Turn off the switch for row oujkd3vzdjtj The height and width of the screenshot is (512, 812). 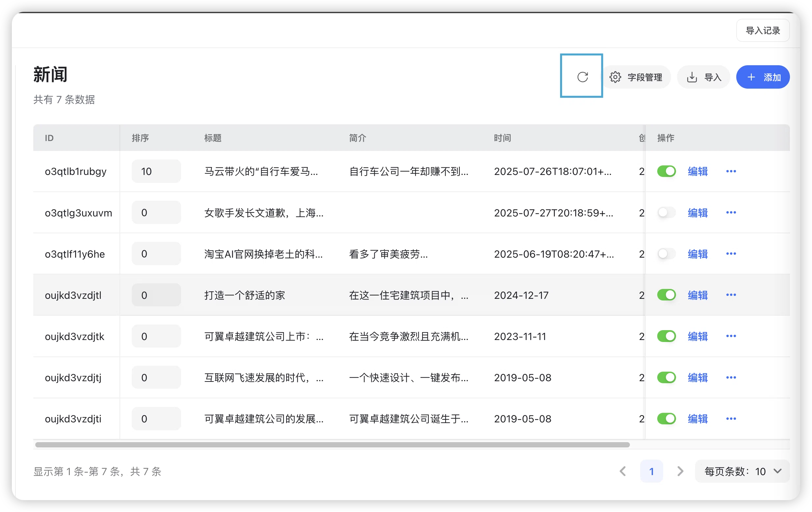[x=666, y=377]
